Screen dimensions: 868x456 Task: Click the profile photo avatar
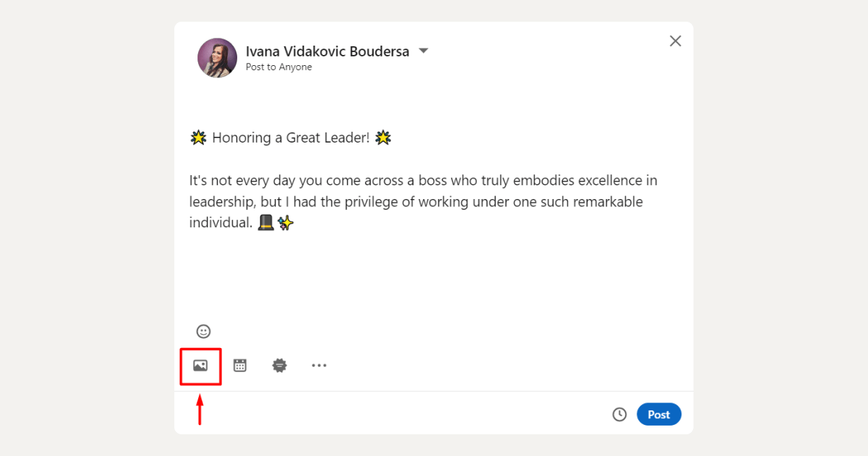click(x=217, y=58)
